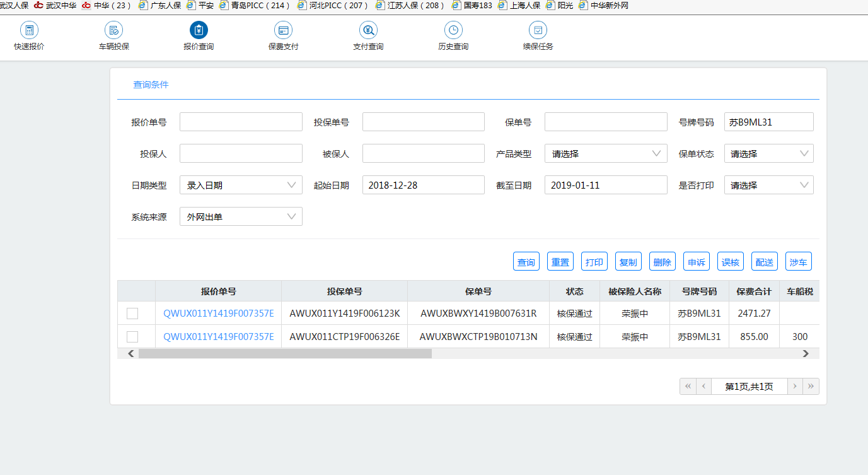Screen dimensions: 868x475
Task: Open the 系统来源 dropdown showing 外网出单
Action: [x=241, y=217]
